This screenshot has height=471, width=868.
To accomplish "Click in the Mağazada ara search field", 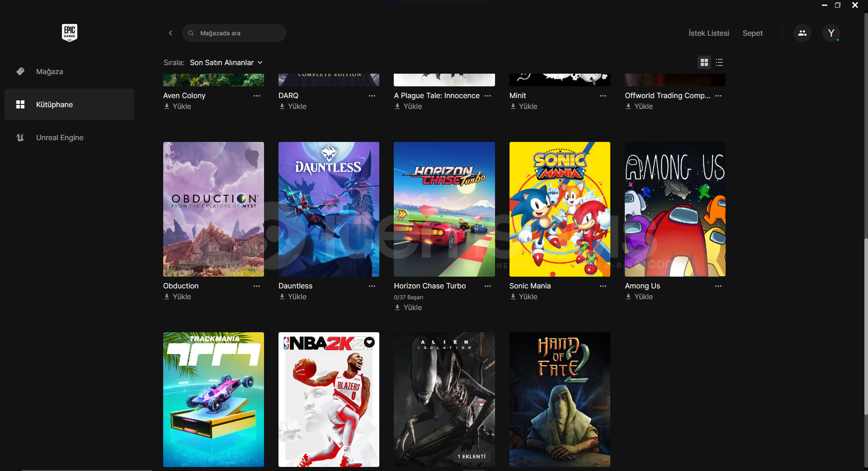I will point(234,33).
